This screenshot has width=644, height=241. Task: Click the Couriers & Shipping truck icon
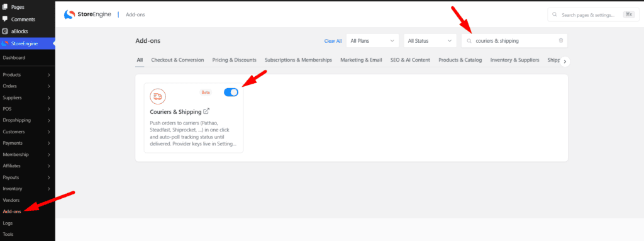[158, 97]
